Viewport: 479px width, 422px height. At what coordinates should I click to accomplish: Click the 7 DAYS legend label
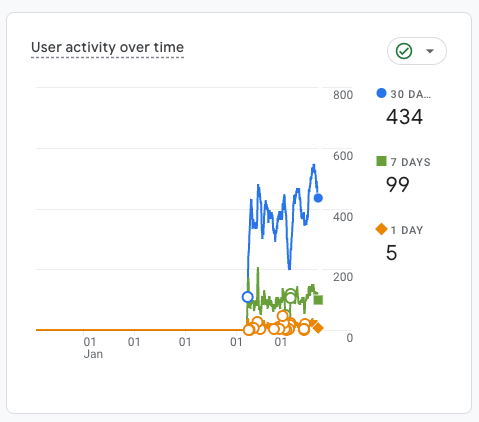tap(410, 162)
